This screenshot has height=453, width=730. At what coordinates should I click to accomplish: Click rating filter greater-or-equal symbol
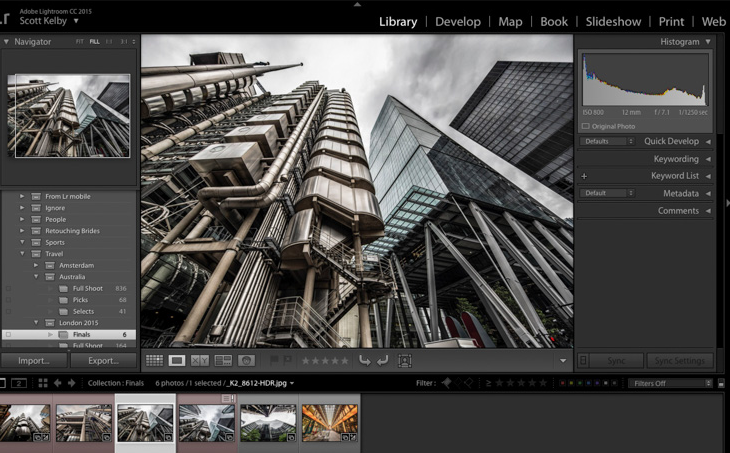[488, 383]
